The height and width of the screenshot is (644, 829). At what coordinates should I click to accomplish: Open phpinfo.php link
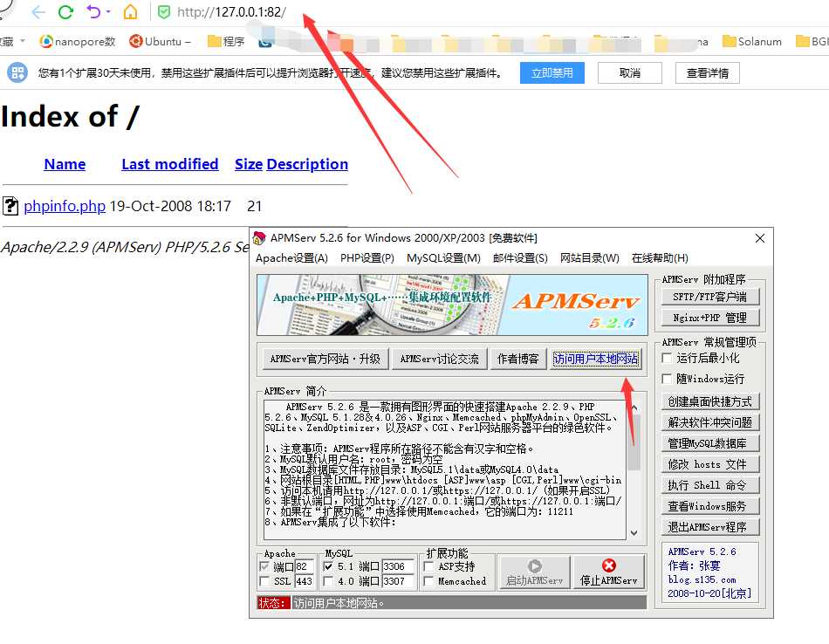[65, 206]
